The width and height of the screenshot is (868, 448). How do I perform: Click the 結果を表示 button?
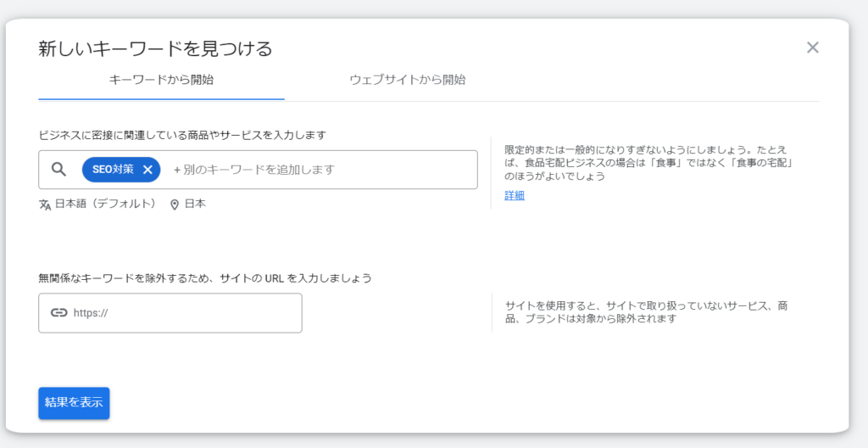pyautogui.click(x=74, y=403)
